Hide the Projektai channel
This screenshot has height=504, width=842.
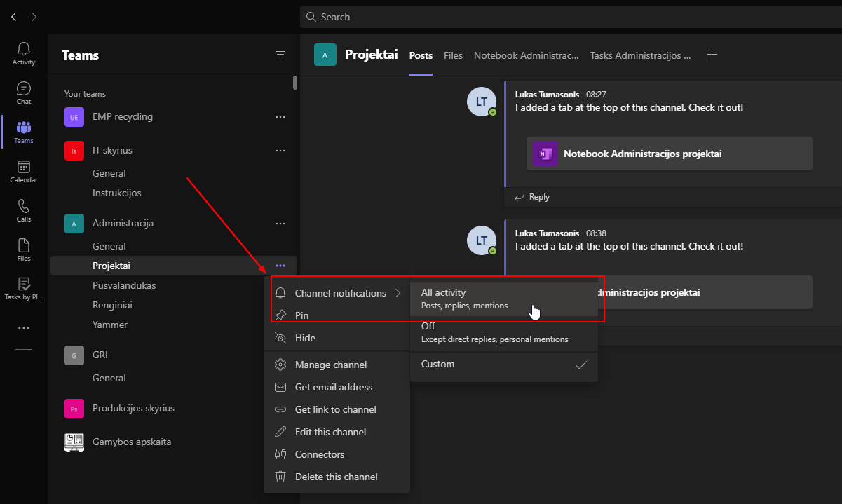[305, 338]
